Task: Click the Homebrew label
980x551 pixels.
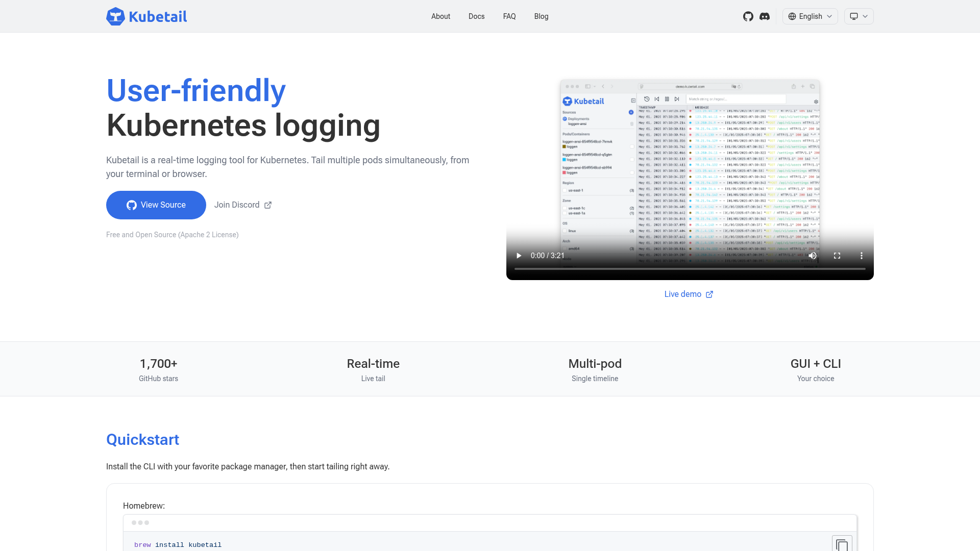Action: tap(144, 506)
